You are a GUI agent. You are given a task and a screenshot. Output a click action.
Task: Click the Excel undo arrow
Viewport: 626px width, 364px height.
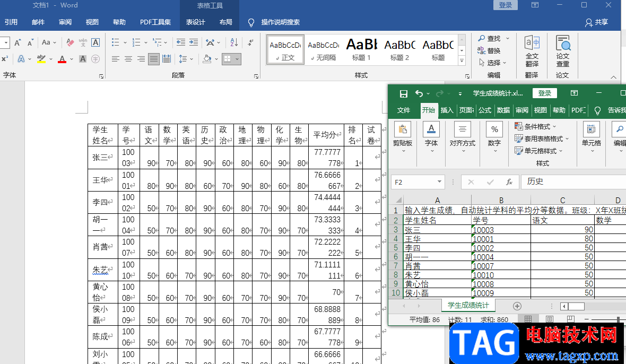[419, 93]
